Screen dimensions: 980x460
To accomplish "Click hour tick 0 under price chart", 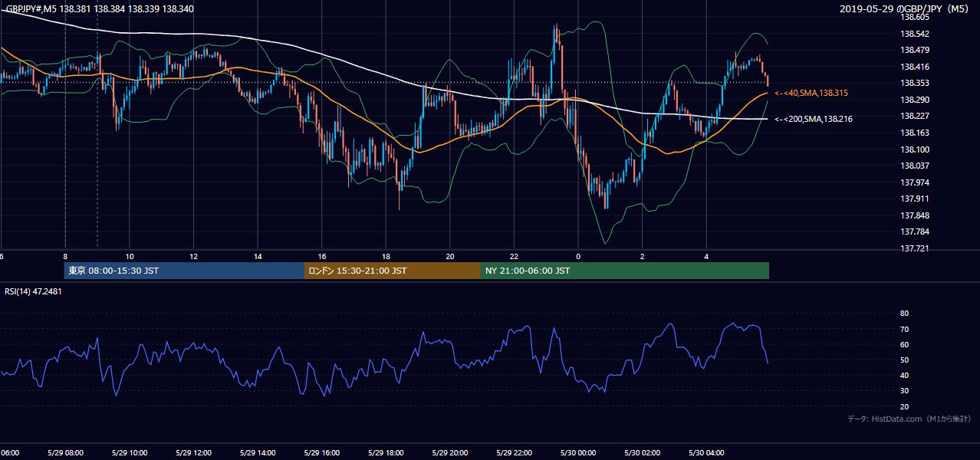I will click(578, 256).
